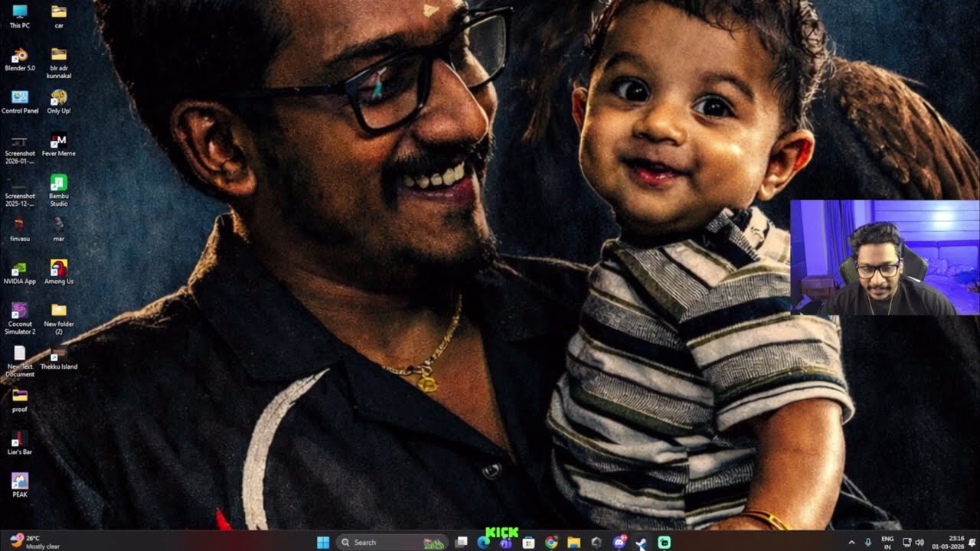Open the NVIDIA App shortcut
980x551 pixels.
click(20, 272)
